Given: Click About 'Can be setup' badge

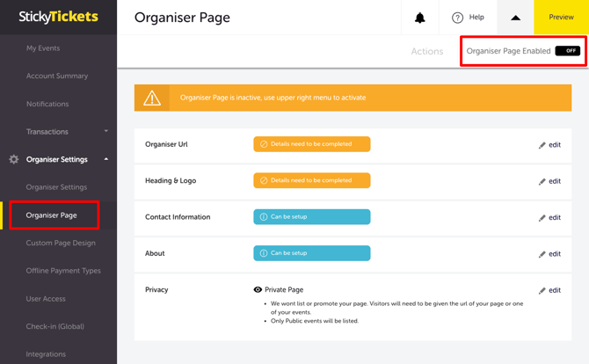Looking at the screenshot, I should pos(312,253).
